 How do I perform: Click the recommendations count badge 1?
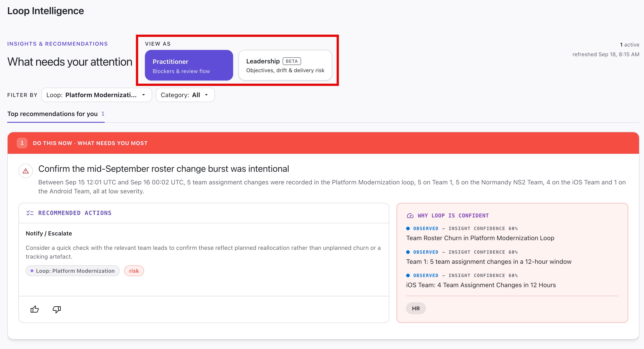[103, 114]
